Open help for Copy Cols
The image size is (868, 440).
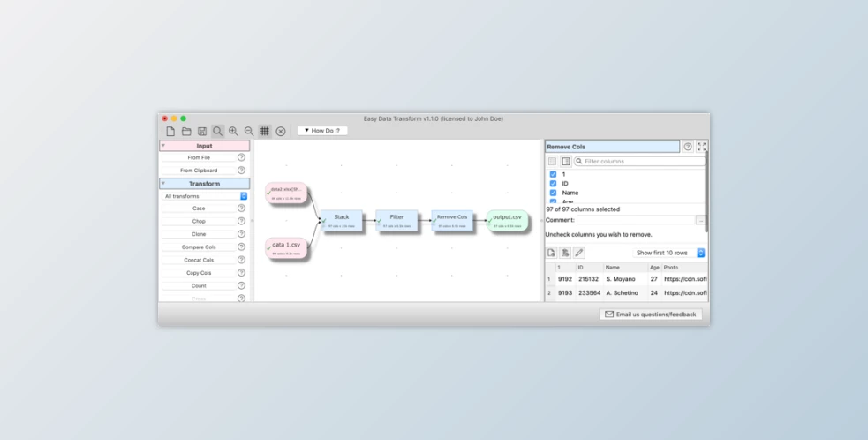click(241, 273)
